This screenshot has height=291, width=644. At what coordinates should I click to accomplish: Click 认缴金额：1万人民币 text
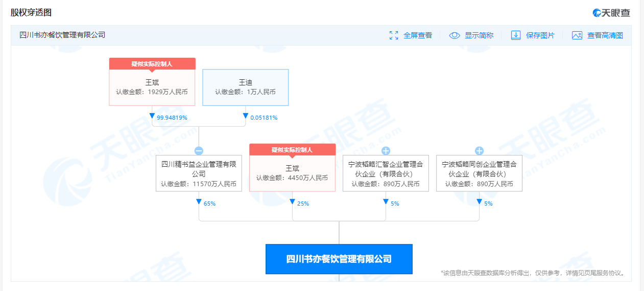click(246, 92)
